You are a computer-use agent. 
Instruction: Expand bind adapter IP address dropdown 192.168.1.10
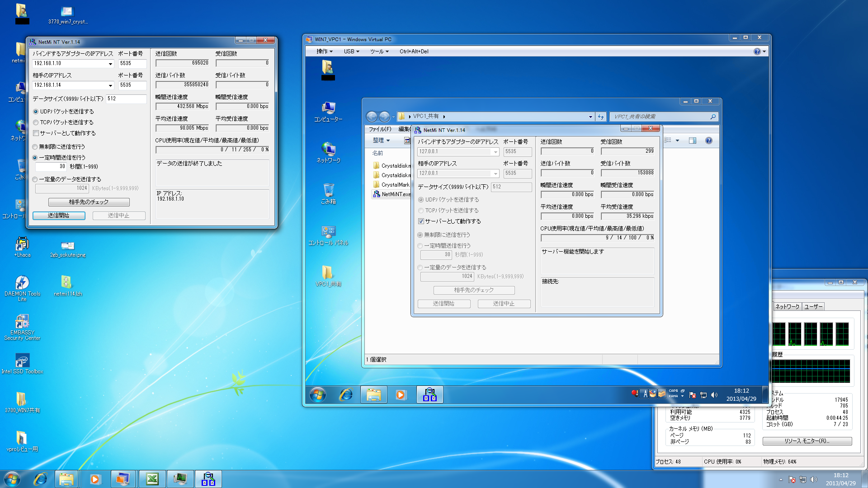coord(110,64)
